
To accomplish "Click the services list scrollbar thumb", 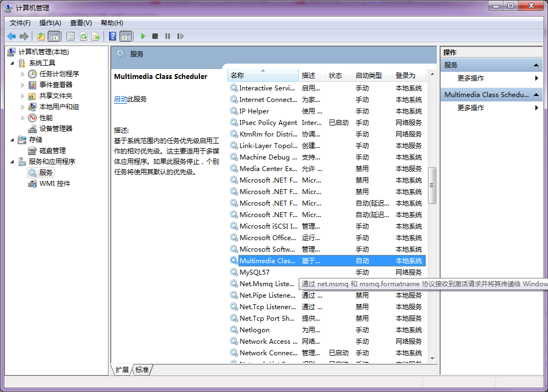I will tap(432, 185).
